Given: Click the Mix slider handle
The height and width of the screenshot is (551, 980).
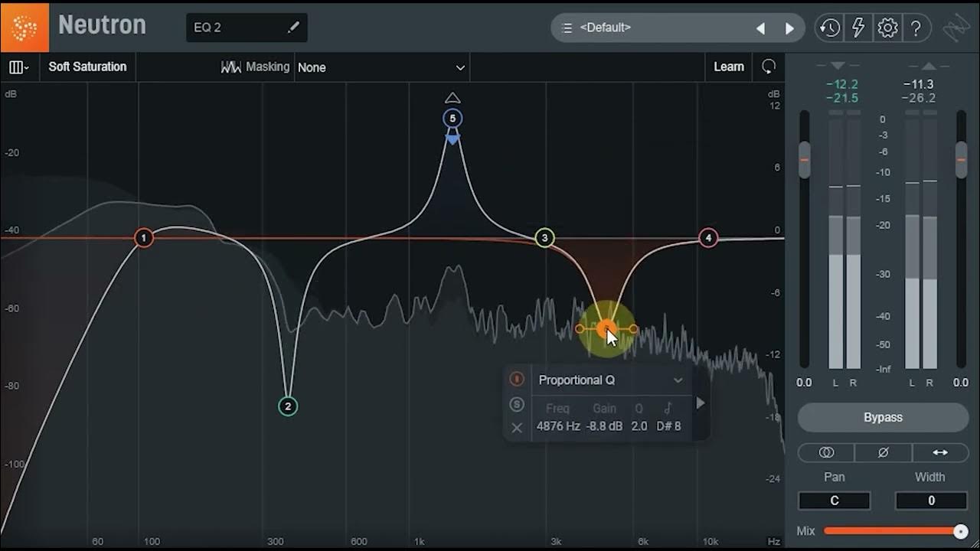Looking at the screenshot, I should tap(960, 531).
